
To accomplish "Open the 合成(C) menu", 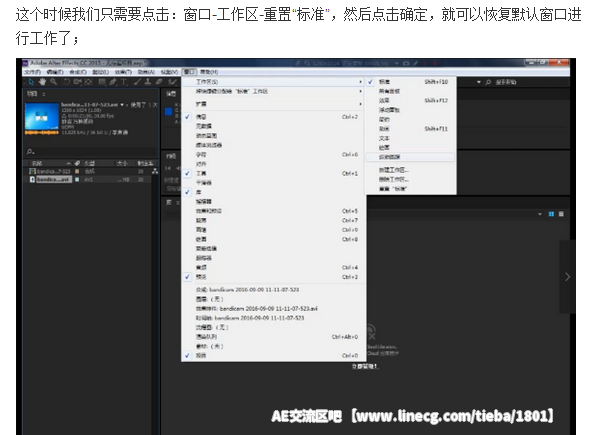I will (x=78, y=72).
